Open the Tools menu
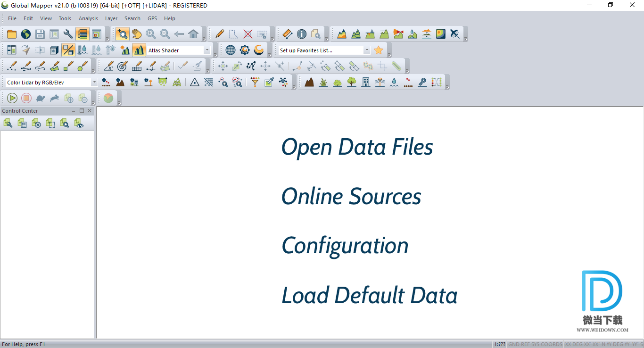Image resolution: width=644 pixels, height=348 pixels. tap(65, 18)
